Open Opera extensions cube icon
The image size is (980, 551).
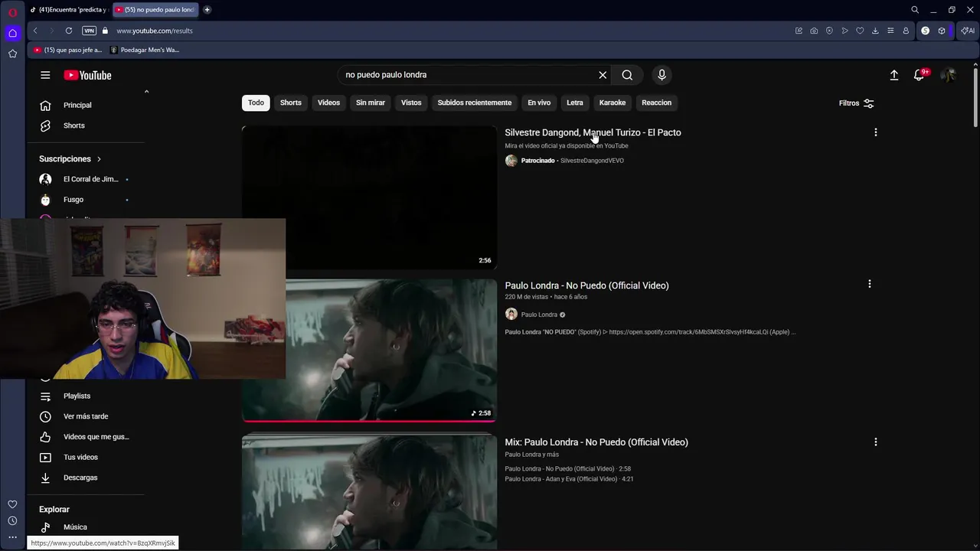click(942, 31)
